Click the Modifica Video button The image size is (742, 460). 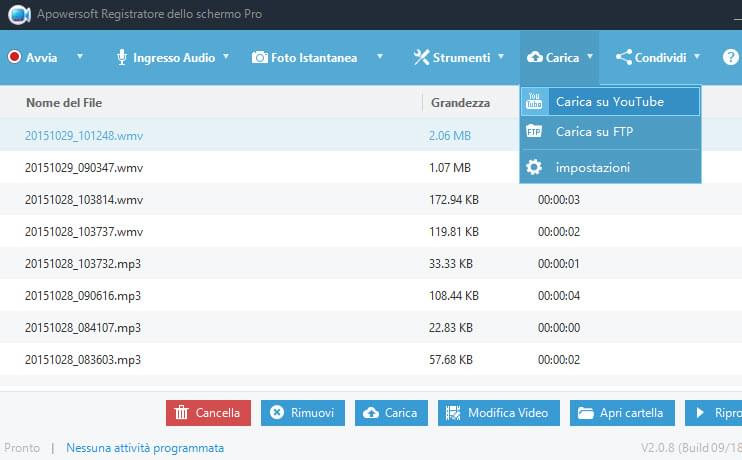(x=497, y=413)
